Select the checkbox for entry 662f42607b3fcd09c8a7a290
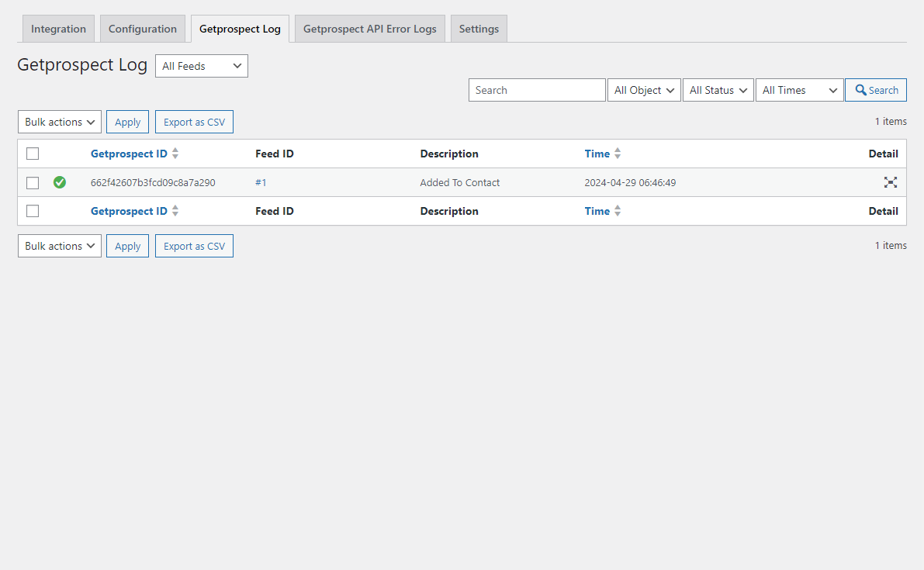This screenshot has height=570, width=924. click(33, 182)
